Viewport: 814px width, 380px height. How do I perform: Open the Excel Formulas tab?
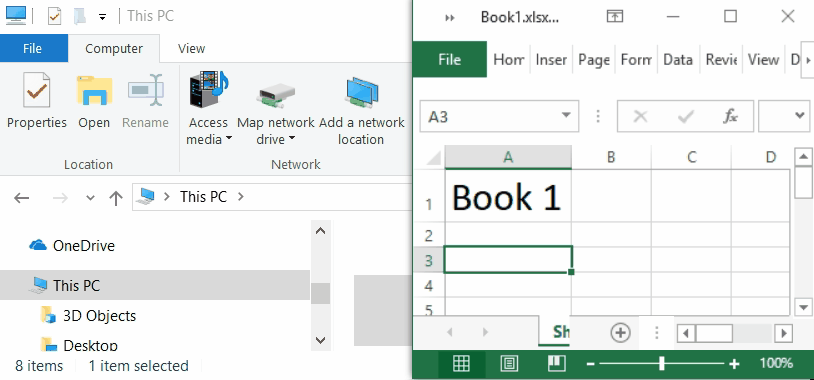click(x=636, y=60)
